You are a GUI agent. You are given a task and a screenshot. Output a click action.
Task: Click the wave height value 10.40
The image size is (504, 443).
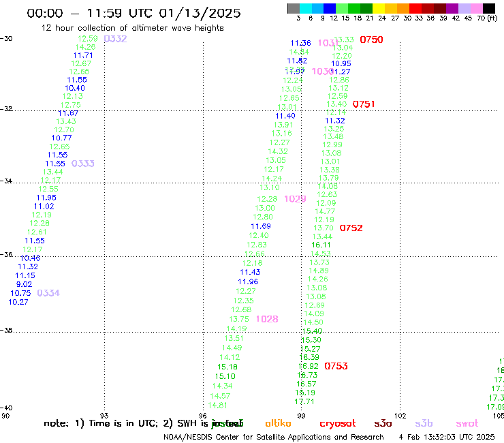click(75, 88)
